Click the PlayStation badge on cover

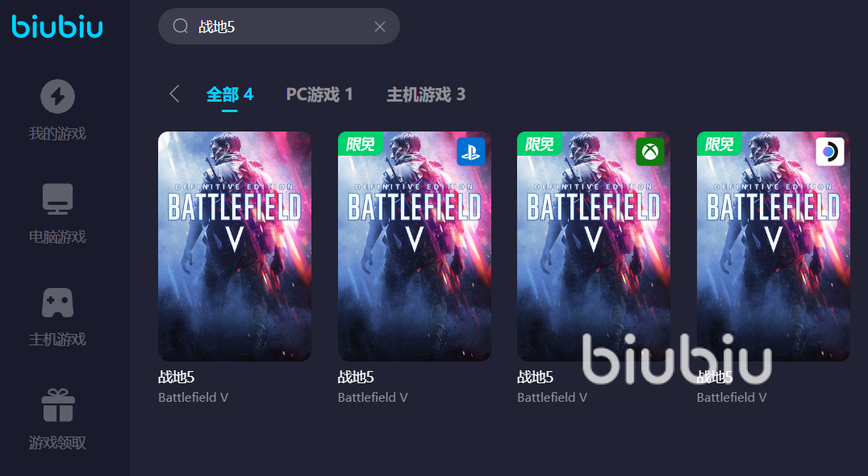pos(471,152)
